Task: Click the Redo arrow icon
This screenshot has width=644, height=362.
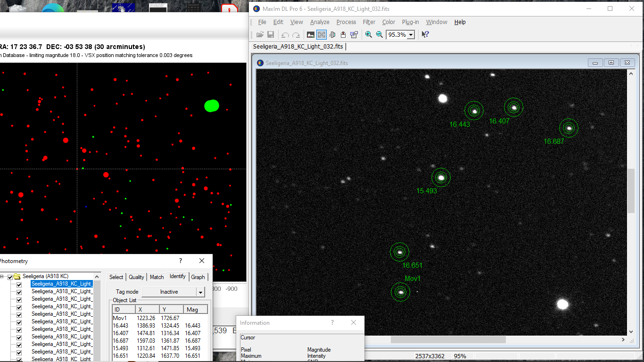Action: point(296,34)
